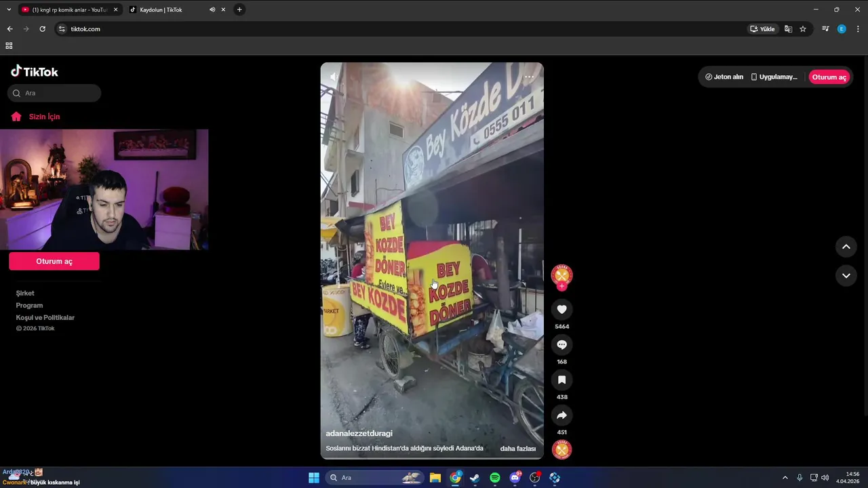Open the taskbar volume control
The height and width of the screenshot is (488, 868).
(825, 478)
